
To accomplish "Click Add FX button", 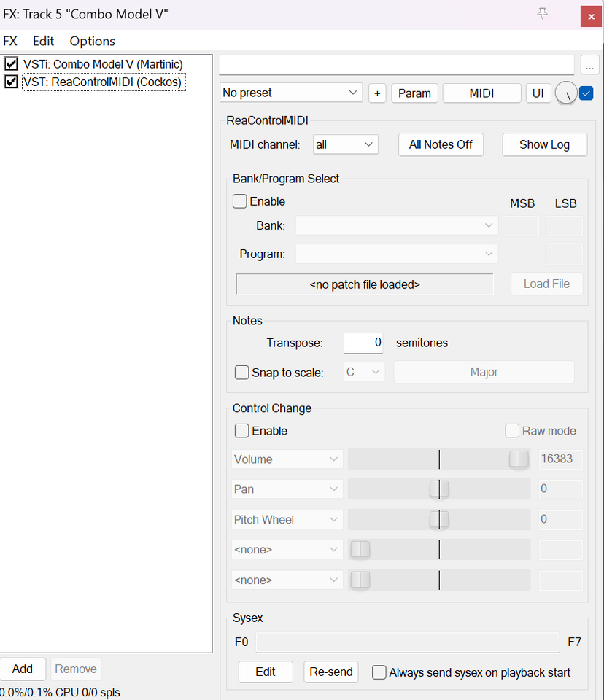I will tap(23, 669).
